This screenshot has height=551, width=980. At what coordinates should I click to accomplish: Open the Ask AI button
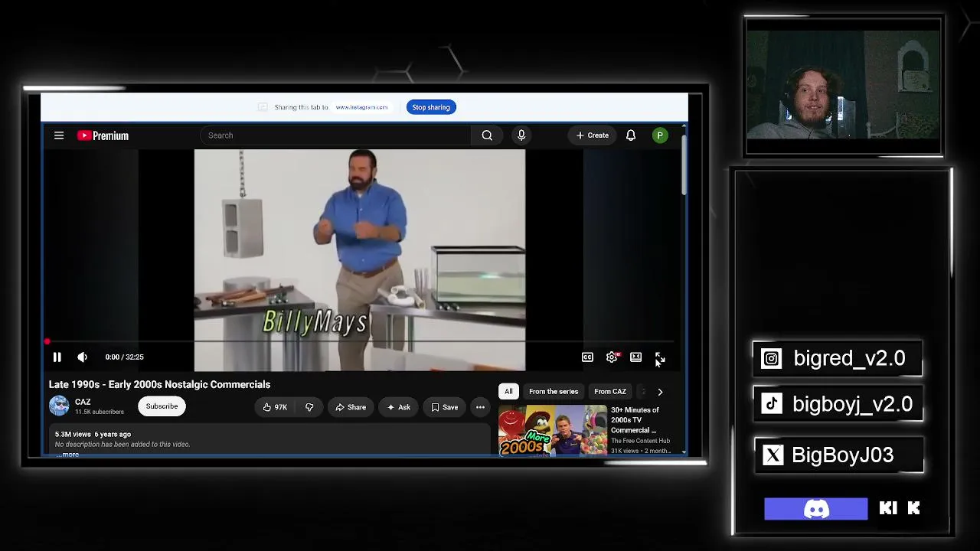click(399, 407)
